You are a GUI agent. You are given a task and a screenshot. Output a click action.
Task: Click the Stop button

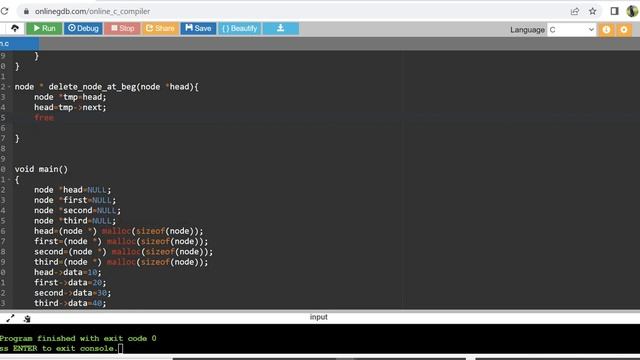click(122, 28)
